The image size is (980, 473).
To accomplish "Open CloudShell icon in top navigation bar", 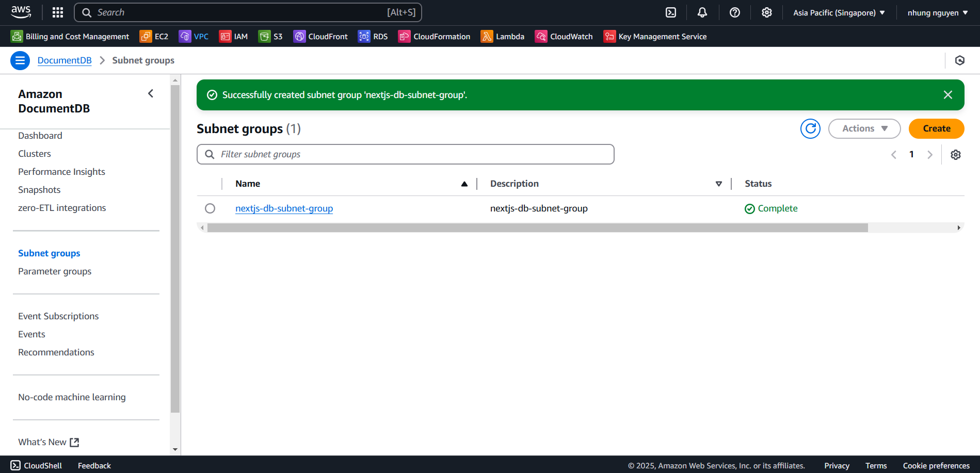I will (670, 12).
